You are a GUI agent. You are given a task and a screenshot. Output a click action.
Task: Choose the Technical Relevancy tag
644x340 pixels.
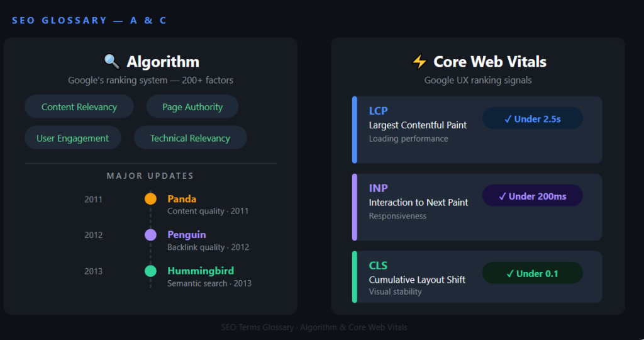(190, 138)
